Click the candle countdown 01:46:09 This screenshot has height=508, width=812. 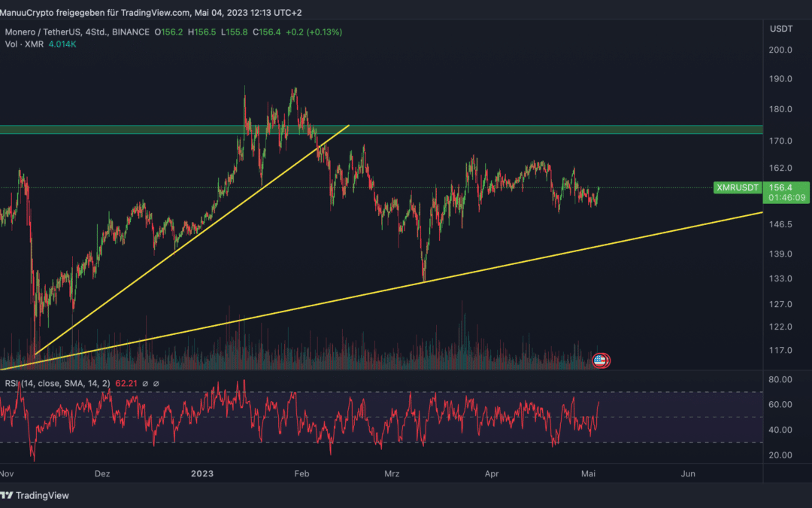pyautogui.click(x=786, y=197)
